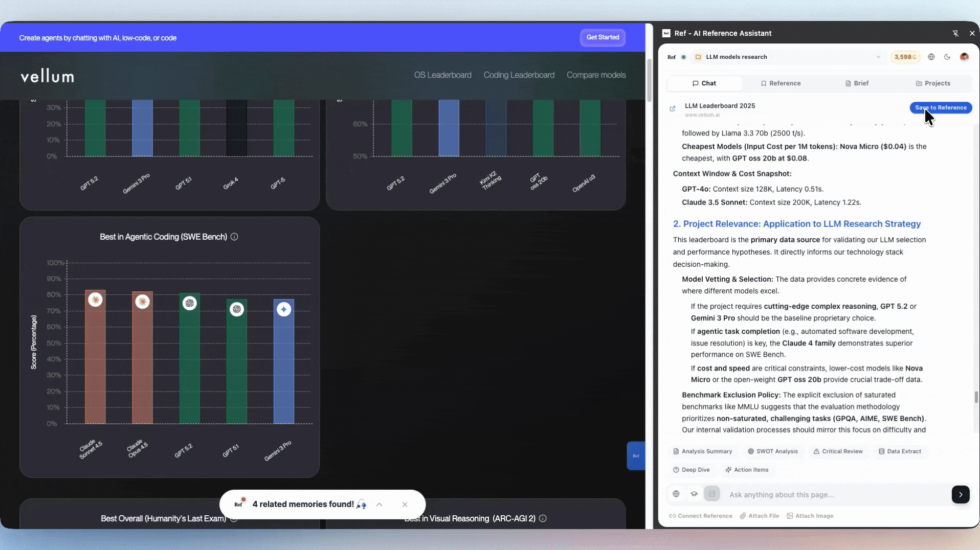Open the Brief tab
The width and height of the screenshot is (980, 550).
tap(857, 83)
